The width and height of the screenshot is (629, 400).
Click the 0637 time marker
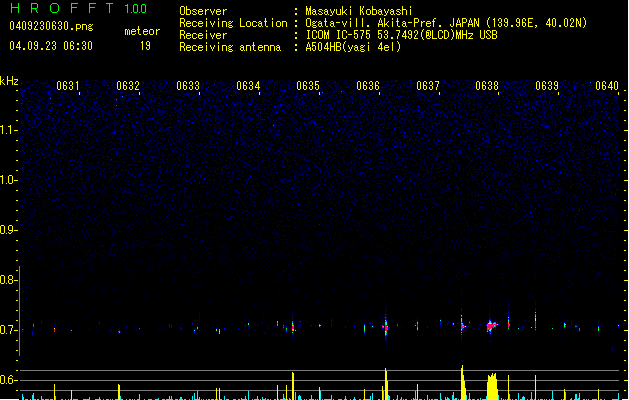click(x=428, y=86)
